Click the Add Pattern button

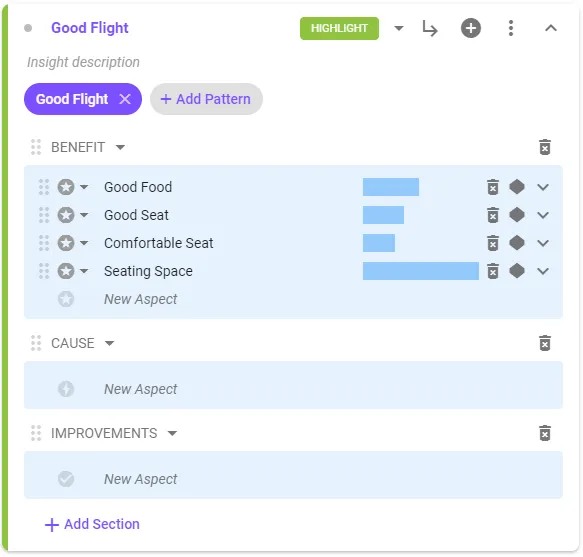(206, 99)
